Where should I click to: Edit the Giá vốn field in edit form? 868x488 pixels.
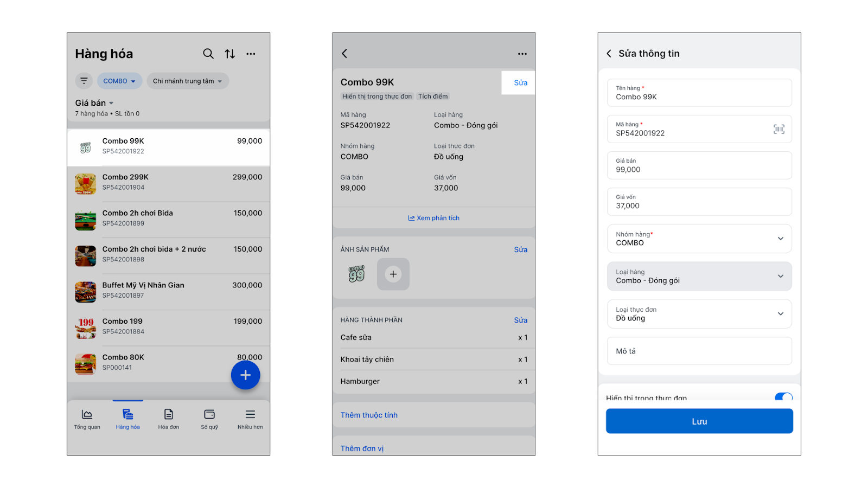[x=699, y=202]
